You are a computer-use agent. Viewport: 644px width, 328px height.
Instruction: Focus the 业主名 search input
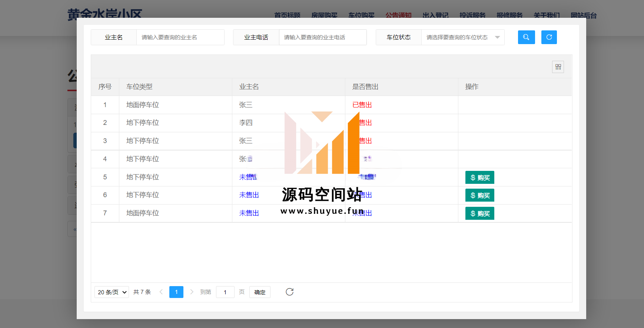coord(180,37)
